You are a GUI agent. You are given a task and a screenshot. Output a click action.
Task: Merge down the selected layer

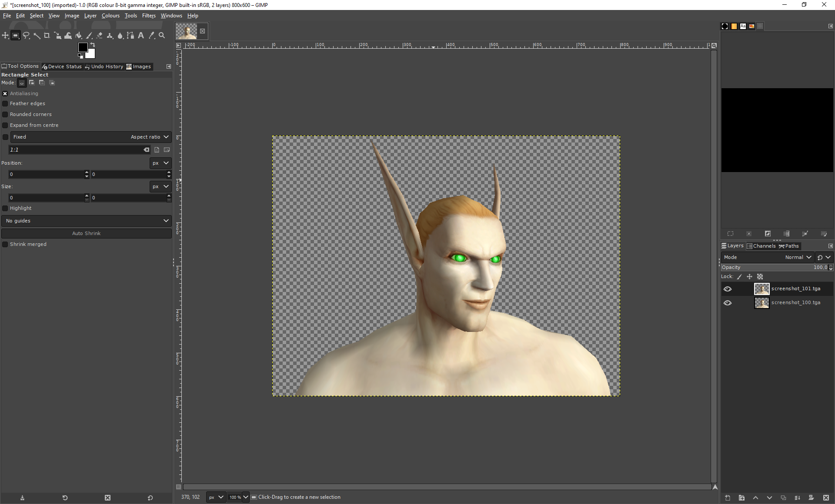pos(797,497)
